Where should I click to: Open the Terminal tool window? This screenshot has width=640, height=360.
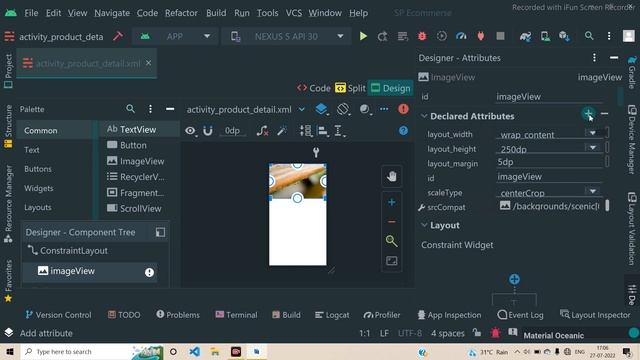pos(236,315)
